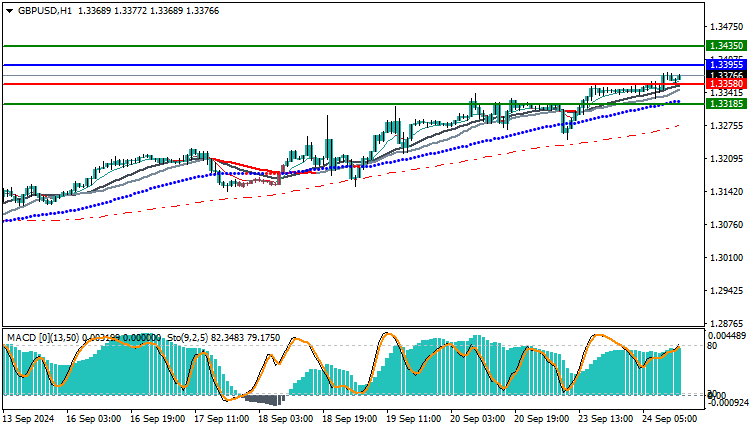
Task: Click the 1.32755 price axis value
Action: coord(727,126)
